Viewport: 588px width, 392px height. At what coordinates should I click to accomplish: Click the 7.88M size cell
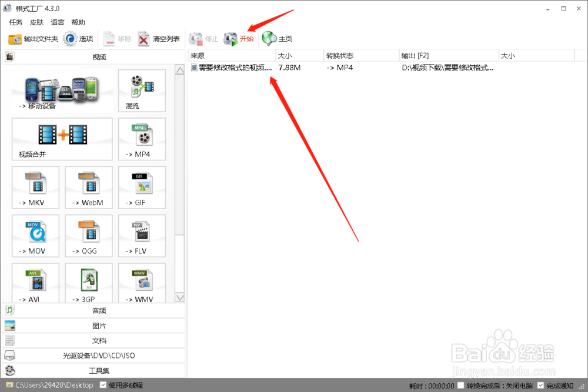289,68
